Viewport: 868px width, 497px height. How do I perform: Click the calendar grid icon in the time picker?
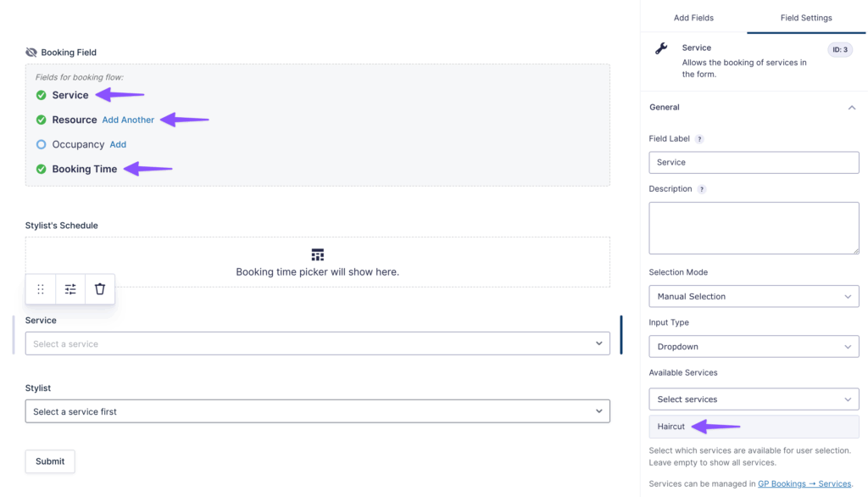317,254
